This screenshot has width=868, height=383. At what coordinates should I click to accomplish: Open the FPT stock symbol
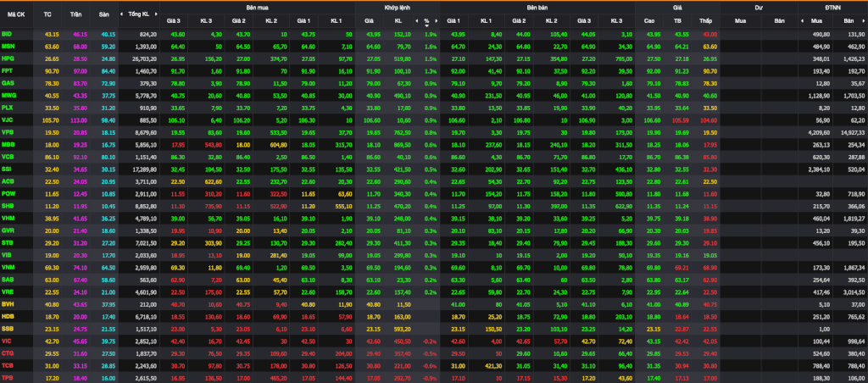7,71
